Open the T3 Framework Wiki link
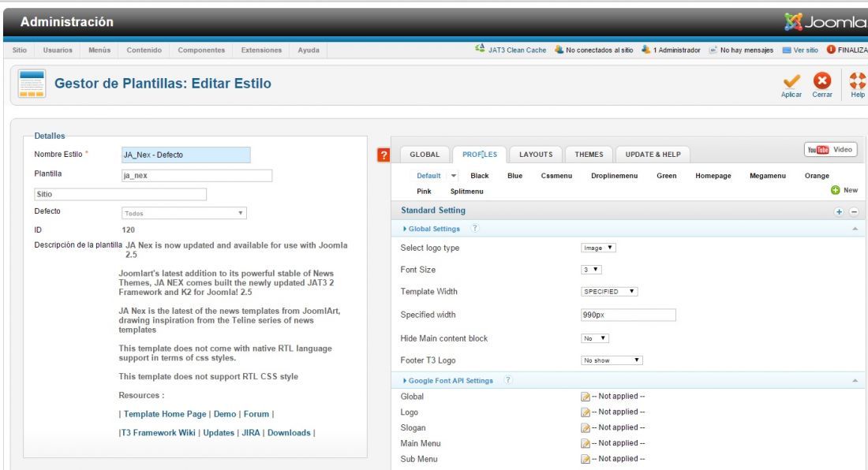 tap(159, 433)
